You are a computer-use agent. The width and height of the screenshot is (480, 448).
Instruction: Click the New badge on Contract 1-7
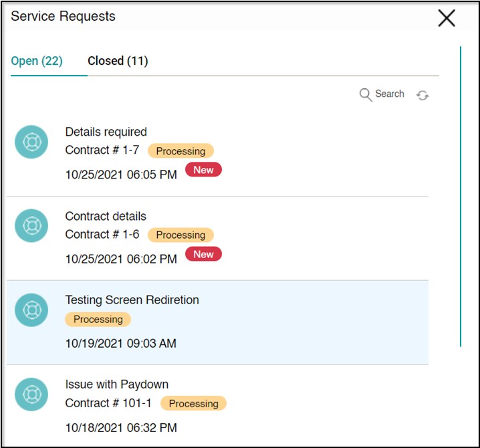203,170
